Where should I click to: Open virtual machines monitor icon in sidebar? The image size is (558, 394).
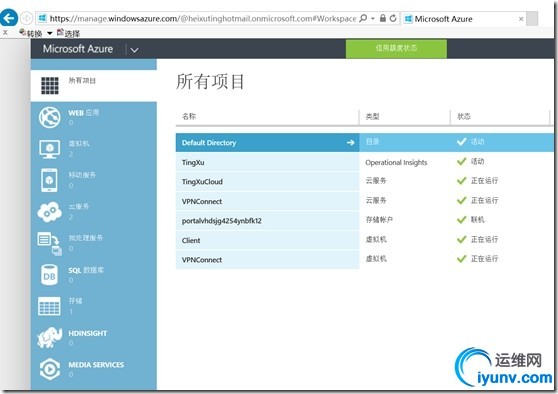click(x=49, y=149)
